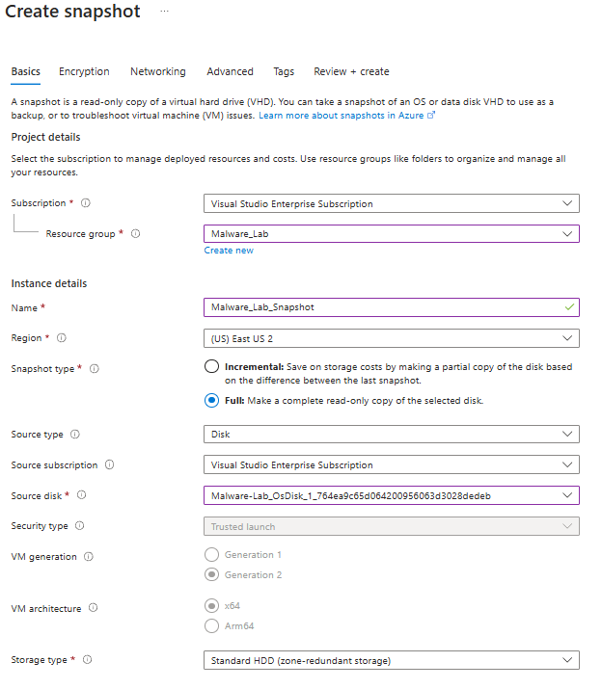Select x64 architecture radio button
This screenshot has width=602, height=689.
click(x=212, y=606)
